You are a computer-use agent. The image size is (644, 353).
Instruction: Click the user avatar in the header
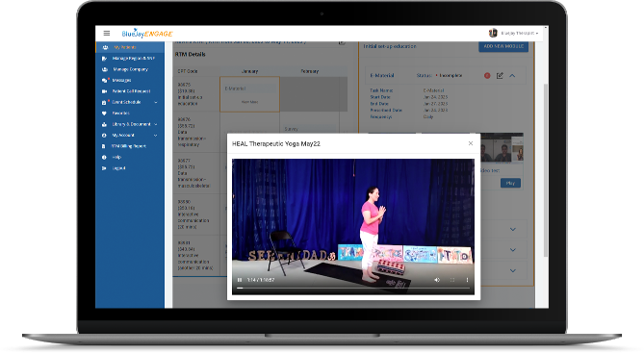coord(493,33)
